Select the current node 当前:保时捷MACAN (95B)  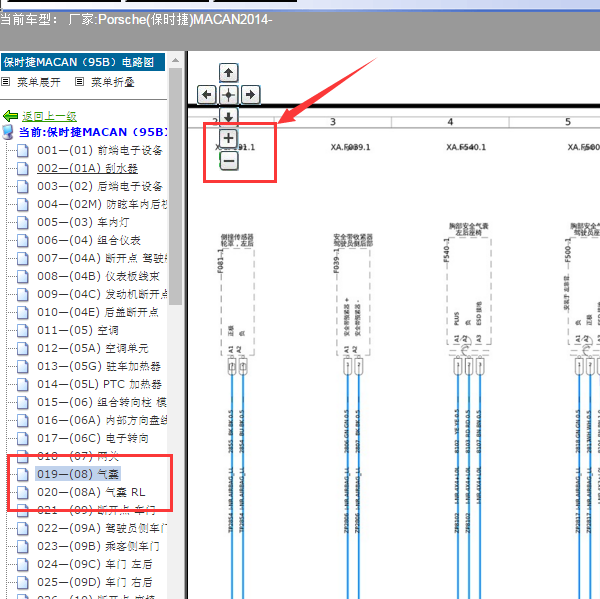93,132
